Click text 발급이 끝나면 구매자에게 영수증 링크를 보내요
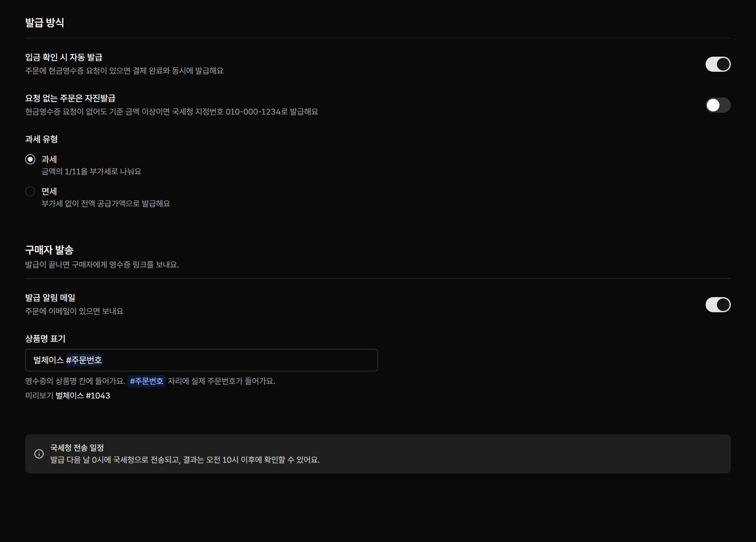Screen dimensions: 756x542 click(x=102, y=264)
